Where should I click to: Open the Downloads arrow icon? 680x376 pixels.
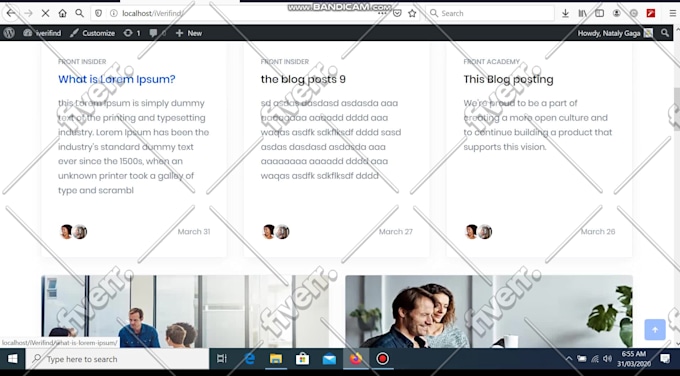click(565, 13)
